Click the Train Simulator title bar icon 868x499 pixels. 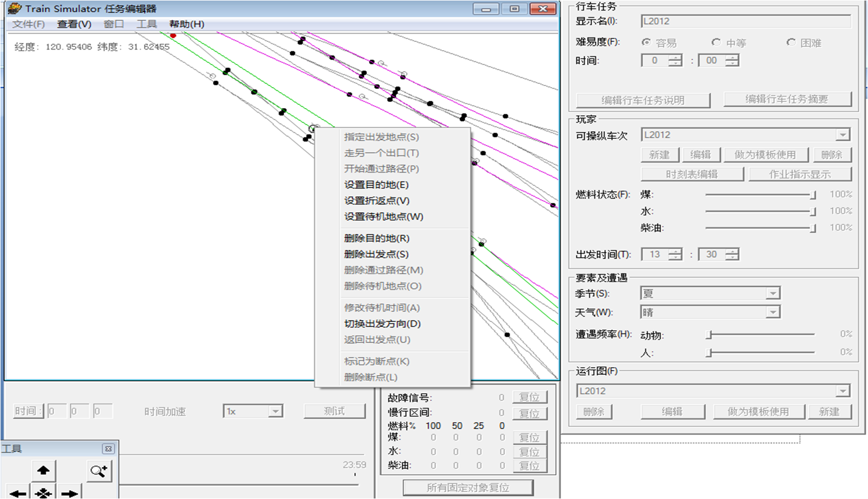coord(14,8)
